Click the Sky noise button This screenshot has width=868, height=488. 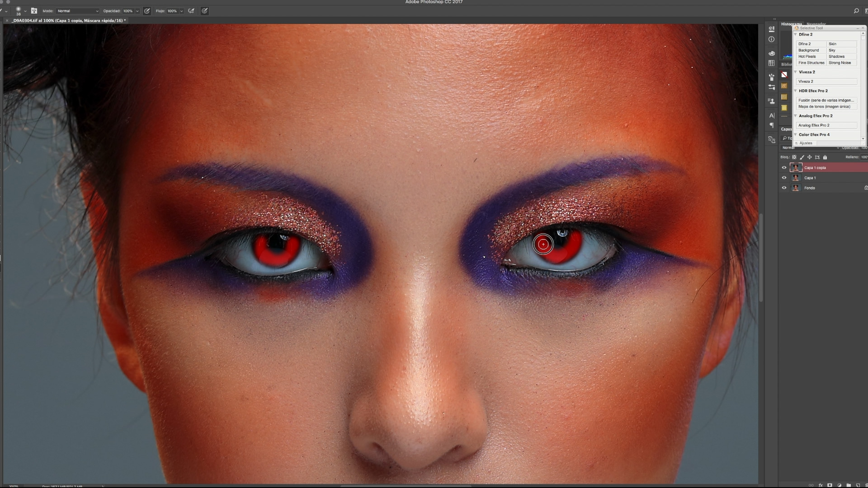(x=842, y=50)
